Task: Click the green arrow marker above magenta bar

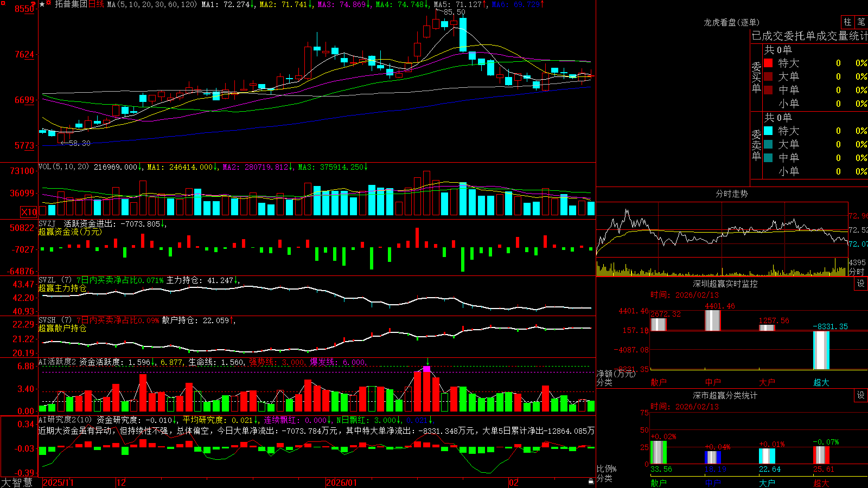Action: [427, 362]
